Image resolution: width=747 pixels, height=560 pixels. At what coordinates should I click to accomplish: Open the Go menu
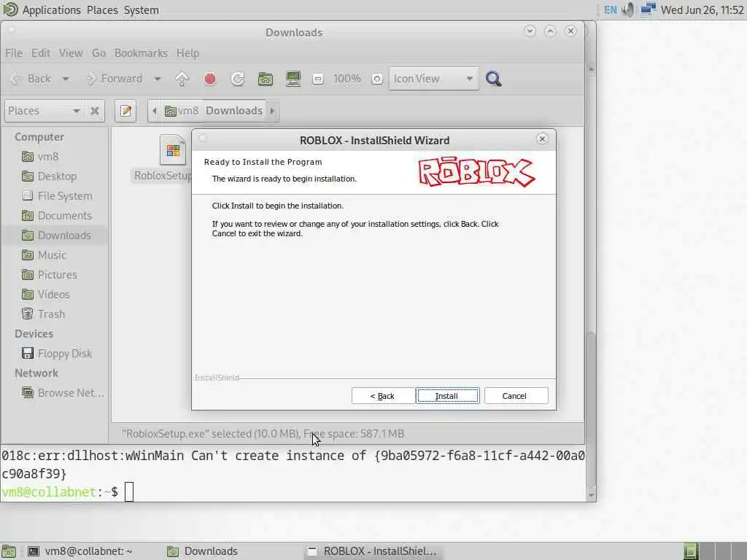[98, 52]
